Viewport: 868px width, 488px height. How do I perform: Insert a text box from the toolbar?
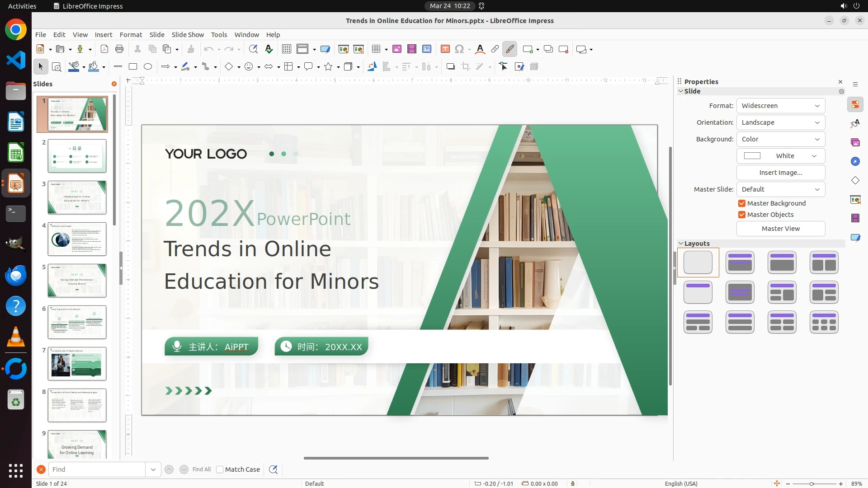click(445, 49)
